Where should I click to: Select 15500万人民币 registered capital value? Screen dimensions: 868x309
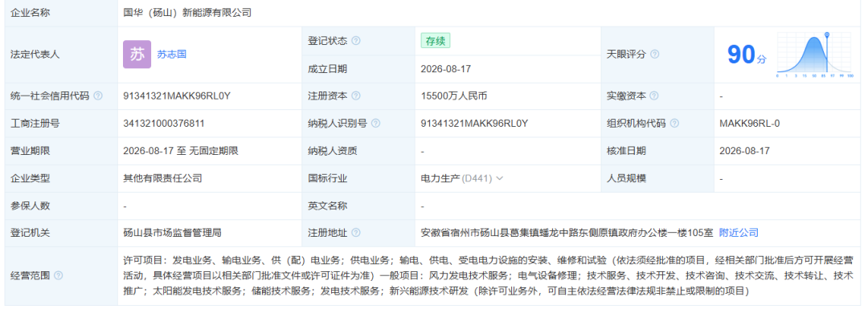[x=454, y=96]
